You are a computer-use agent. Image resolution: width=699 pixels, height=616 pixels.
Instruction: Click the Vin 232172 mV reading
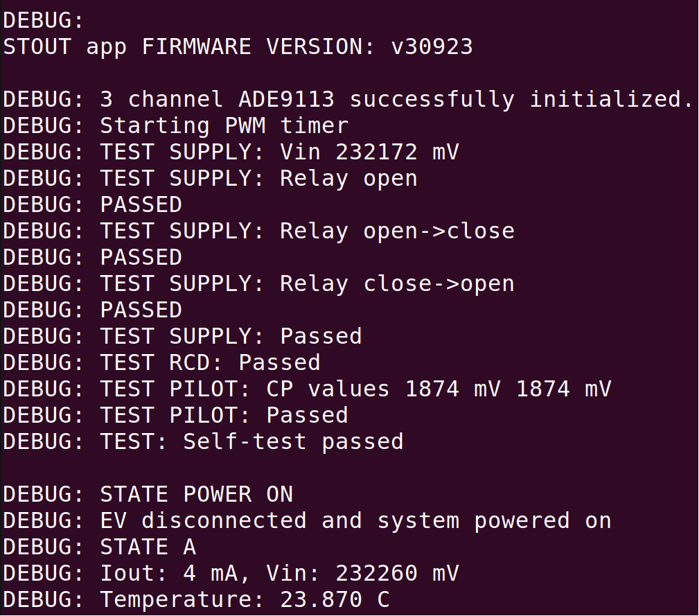pos(369,152)
